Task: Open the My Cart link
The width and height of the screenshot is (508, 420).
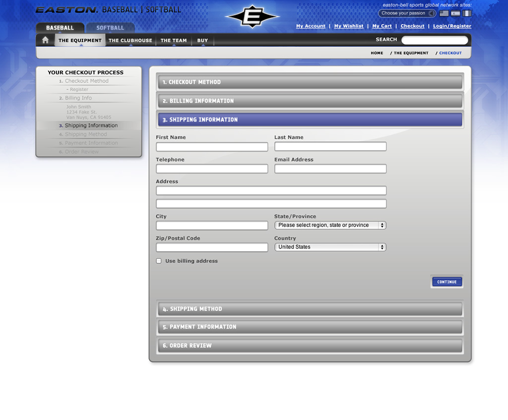Action: (x=382, y=26)
